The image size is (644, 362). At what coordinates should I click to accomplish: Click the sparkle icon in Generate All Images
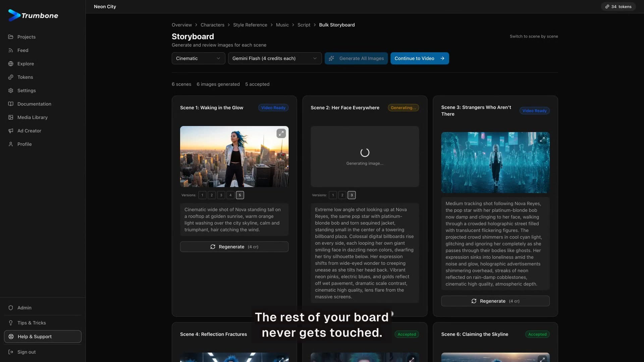pyautogui.click(x=331, y=58)
